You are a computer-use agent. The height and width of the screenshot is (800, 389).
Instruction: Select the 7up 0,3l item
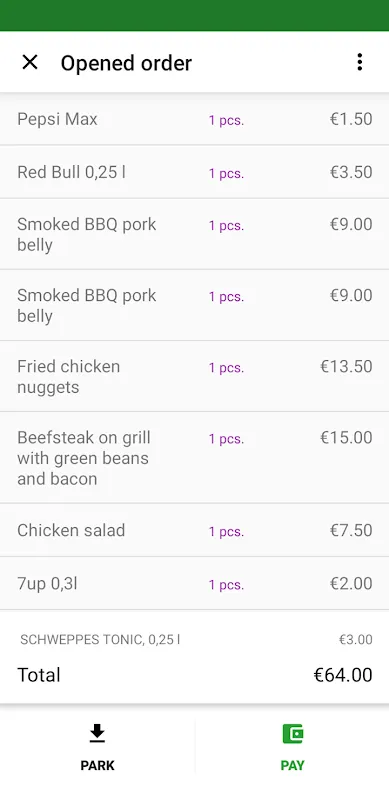194,583
